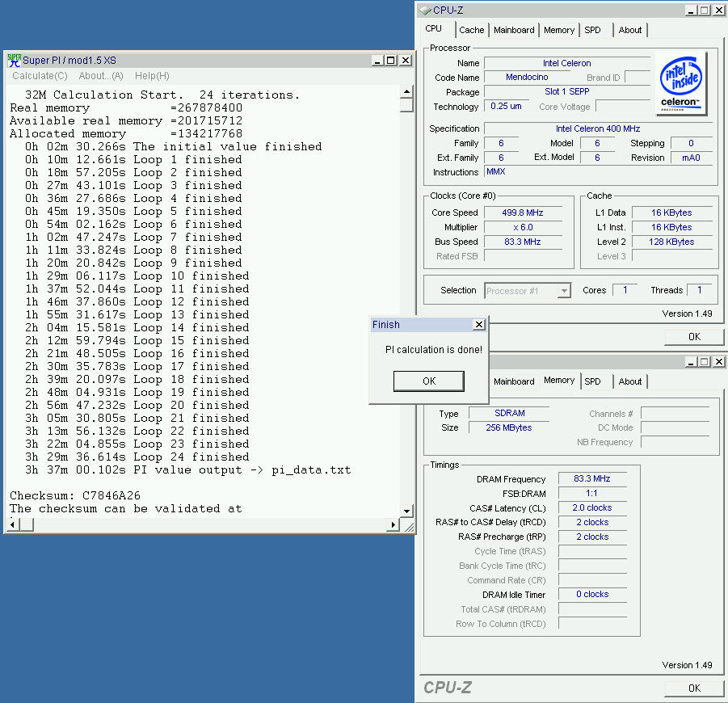Click OK in the top CPU-Z window
Image resolution: width=728 pixels, height=703 pixels.
point(694,337)
